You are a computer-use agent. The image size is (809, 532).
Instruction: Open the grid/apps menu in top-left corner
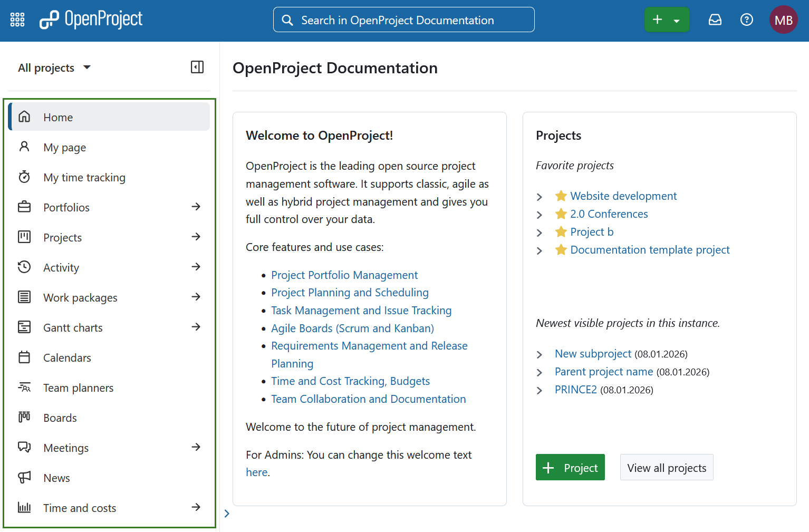coord(17,19)
